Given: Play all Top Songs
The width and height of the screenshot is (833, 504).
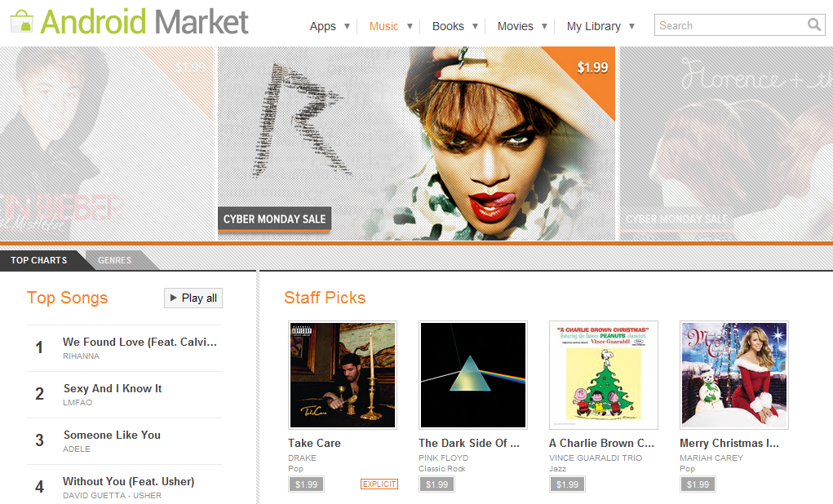Looking at the screenshot, I should pyautogui.click(x=193, y=298).
